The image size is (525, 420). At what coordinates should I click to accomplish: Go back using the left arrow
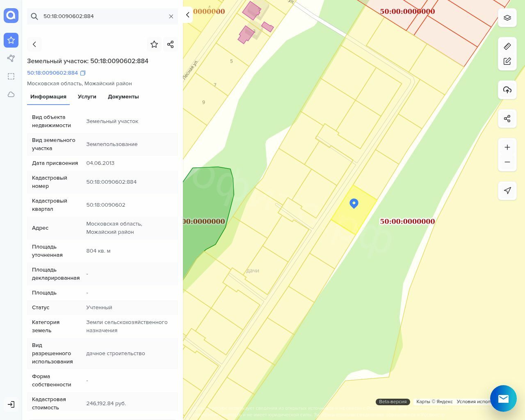(34, 44)
